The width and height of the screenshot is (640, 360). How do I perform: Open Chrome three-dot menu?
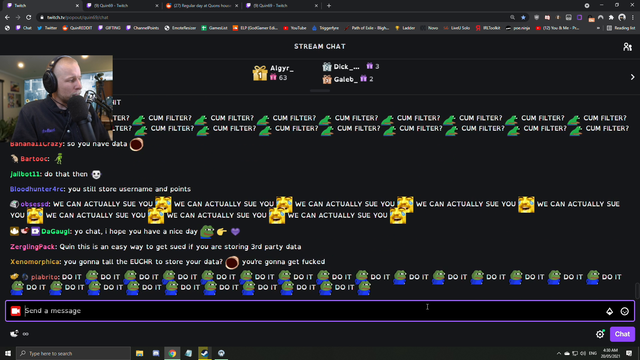633,18
